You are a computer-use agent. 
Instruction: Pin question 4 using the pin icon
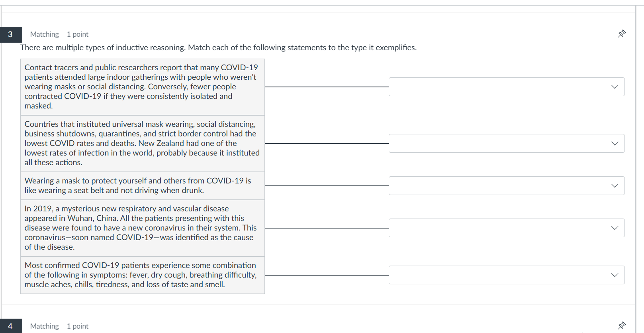point(622,326)
